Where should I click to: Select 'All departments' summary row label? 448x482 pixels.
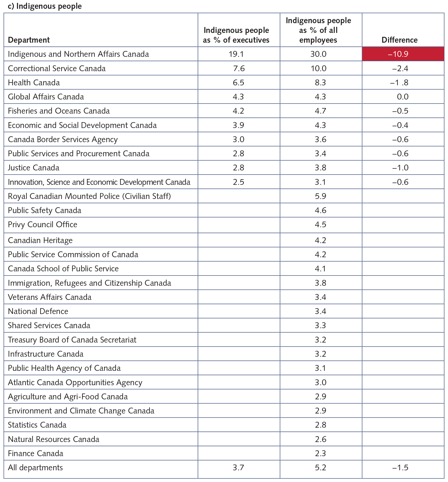35,467
